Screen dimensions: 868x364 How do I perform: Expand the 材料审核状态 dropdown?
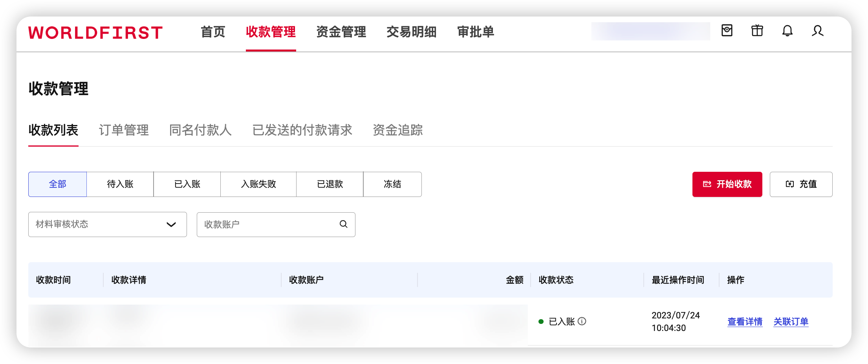pos(107,224)
